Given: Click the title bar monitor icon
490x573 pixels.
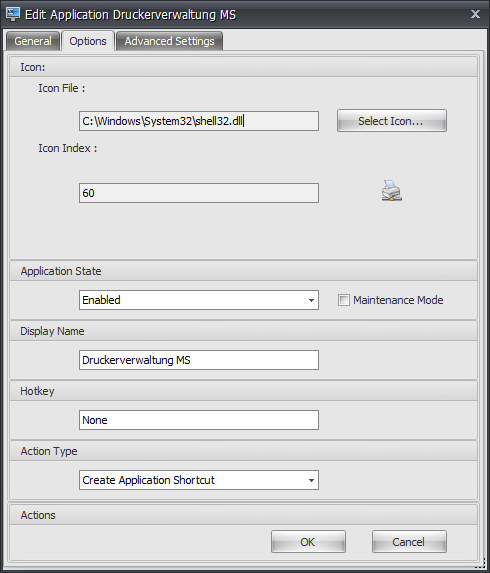Looking at the screenshot, I should tap(13, 14).
